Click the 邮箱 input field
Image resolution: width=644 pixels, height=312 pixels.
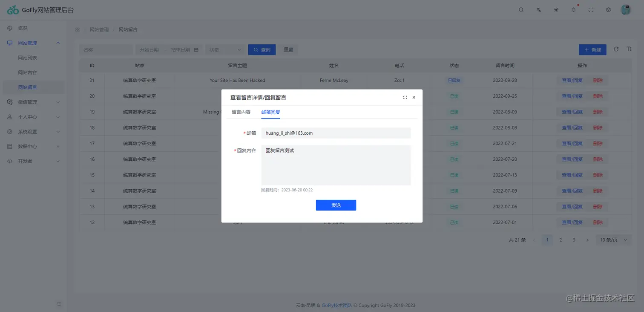click(336, 133)
